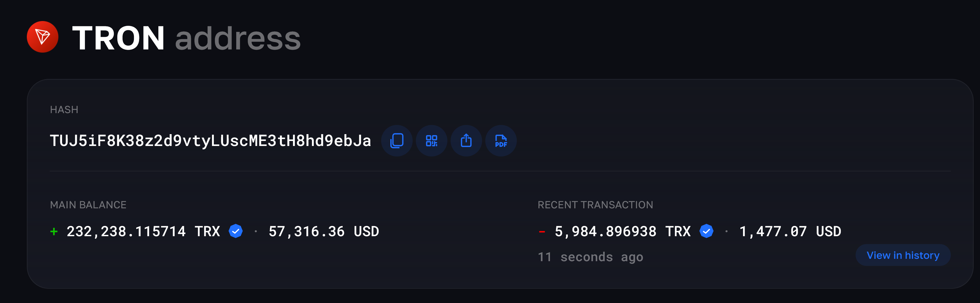Copy the TRON address hash
Image resolution: width=980 pixels, height=303 pixels.
tap(397, 140)
